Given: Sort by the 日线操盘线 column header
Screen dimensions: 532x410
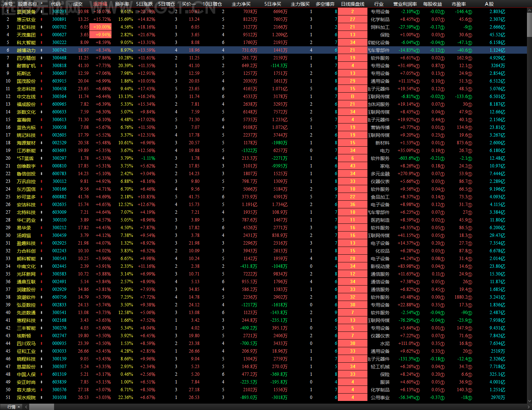Looking at the screenshot, I should point(353,4).
